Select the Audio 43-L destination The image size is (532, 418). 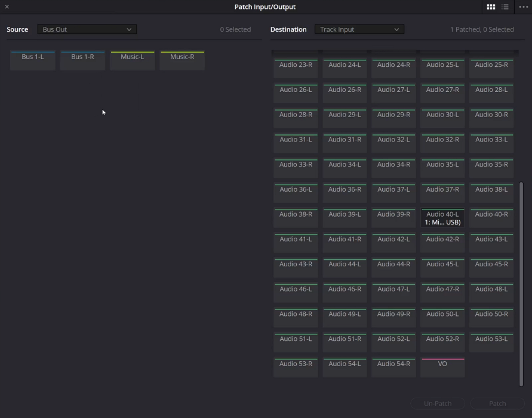point(491,243)
